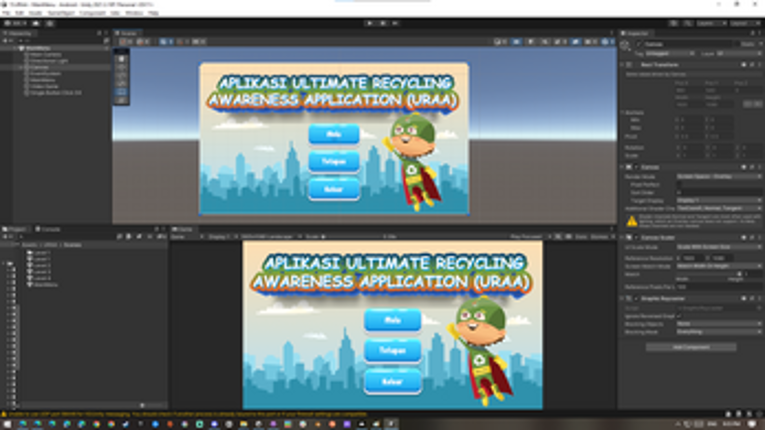The image size is (765, 430).
Task: Open the Screen Match Mode dropdown
Action: (x=719, y=266)
